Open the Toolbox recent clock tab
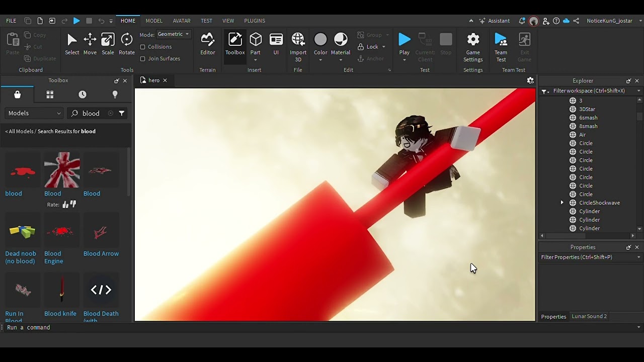Screen dimensions: 644x362 83,95
